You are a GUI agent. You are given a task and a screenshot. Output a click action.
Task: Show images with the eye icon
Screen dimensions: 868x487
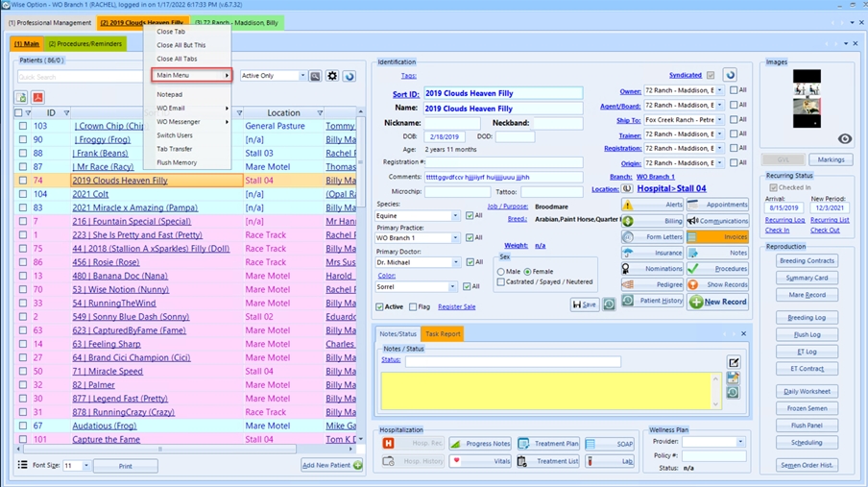click(845, 139)
